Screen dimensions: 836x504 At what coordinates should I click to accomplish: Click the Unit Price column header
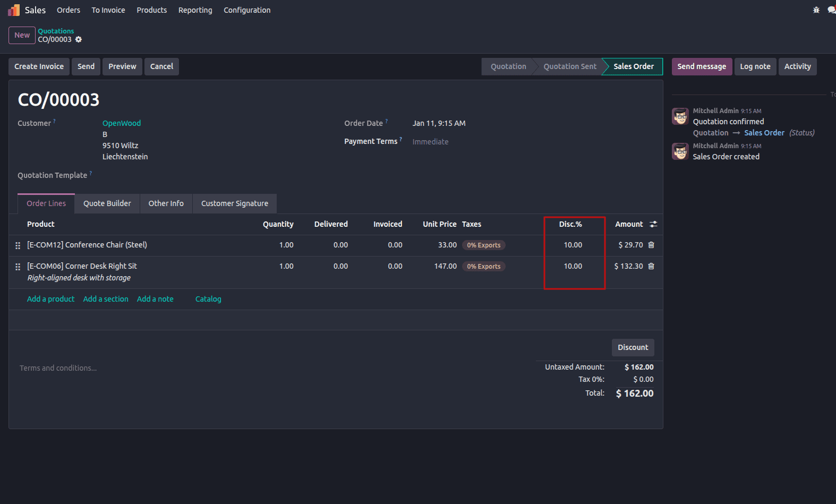click(x=440, y=224)
